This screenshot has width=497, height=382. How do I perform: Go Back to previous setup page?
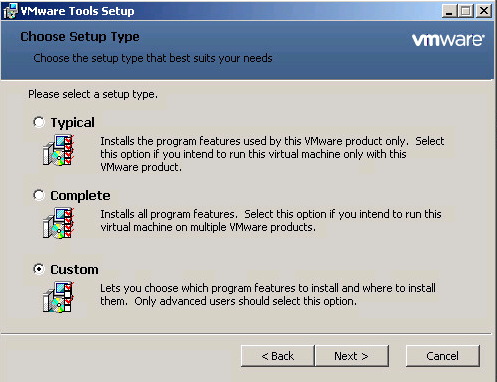pos(278,356)
